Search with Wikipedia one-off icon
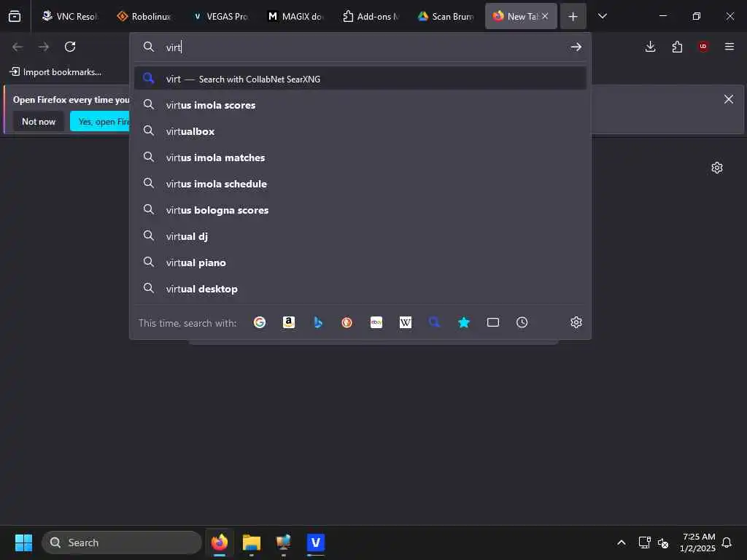This screenshot has width=747, height=560. [406, 322]
